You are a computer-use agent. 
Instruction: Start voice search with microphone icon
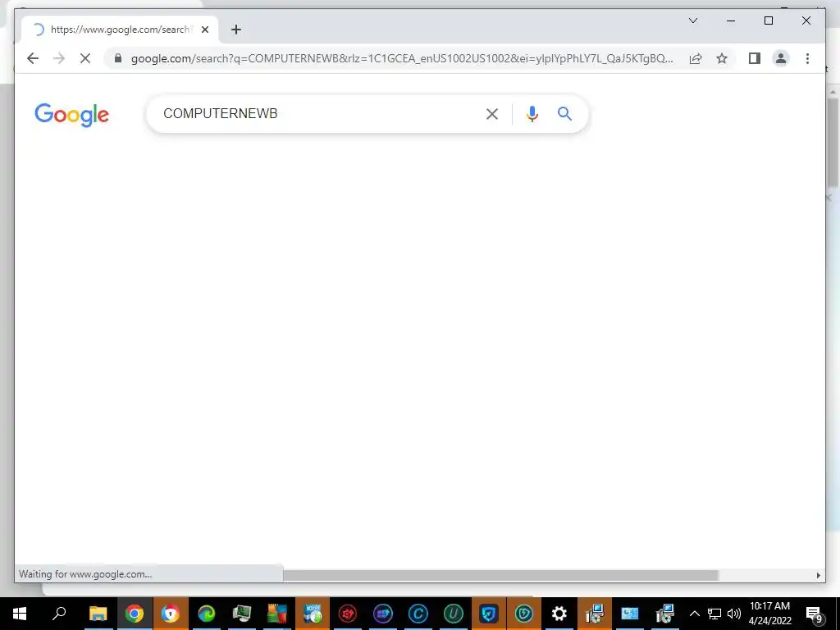tap(532, 113)
